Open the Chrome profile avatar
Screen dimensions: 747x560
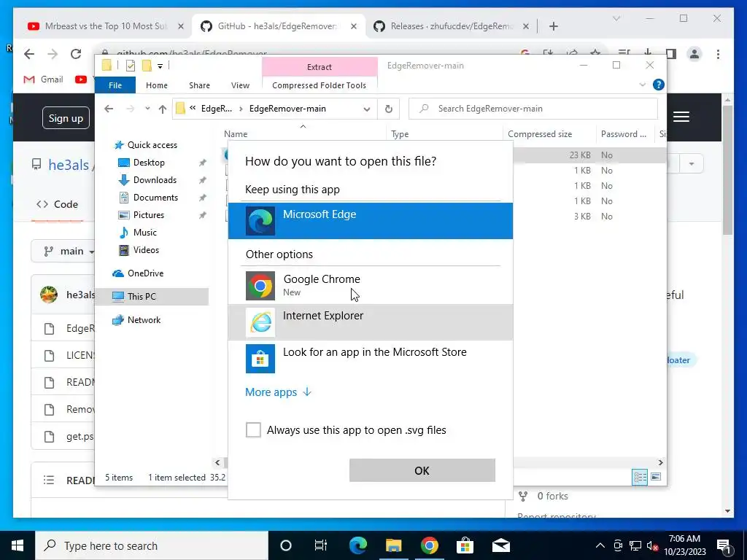point(694,54)
